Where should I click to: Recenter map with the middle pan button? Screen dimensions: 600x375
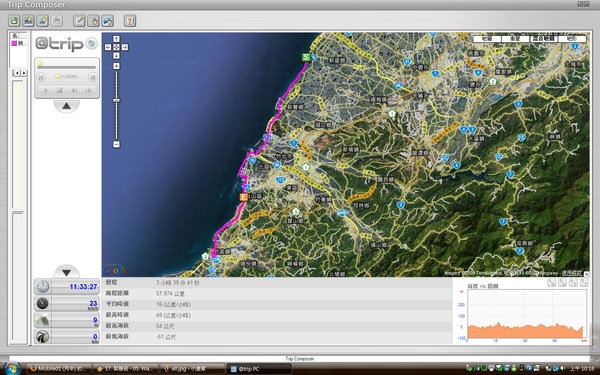click(x=116, y=47)
